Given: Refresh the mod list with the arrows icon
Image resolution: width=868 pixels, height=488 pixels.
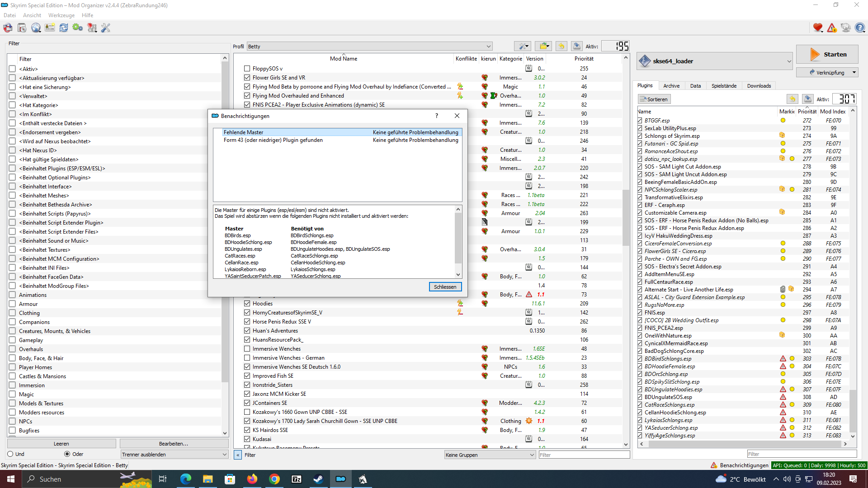Looking at the screenshot, I should tap(64, 28).
